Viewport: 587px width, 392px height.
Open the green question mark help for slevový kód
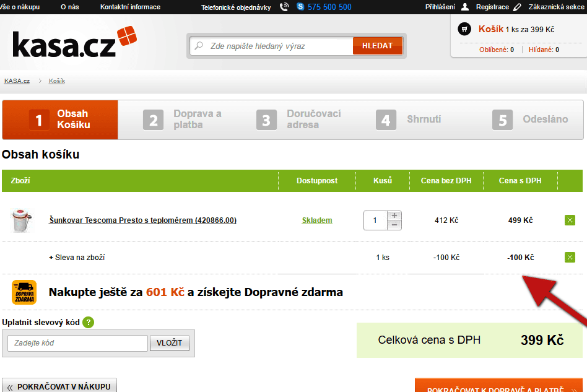89,322
